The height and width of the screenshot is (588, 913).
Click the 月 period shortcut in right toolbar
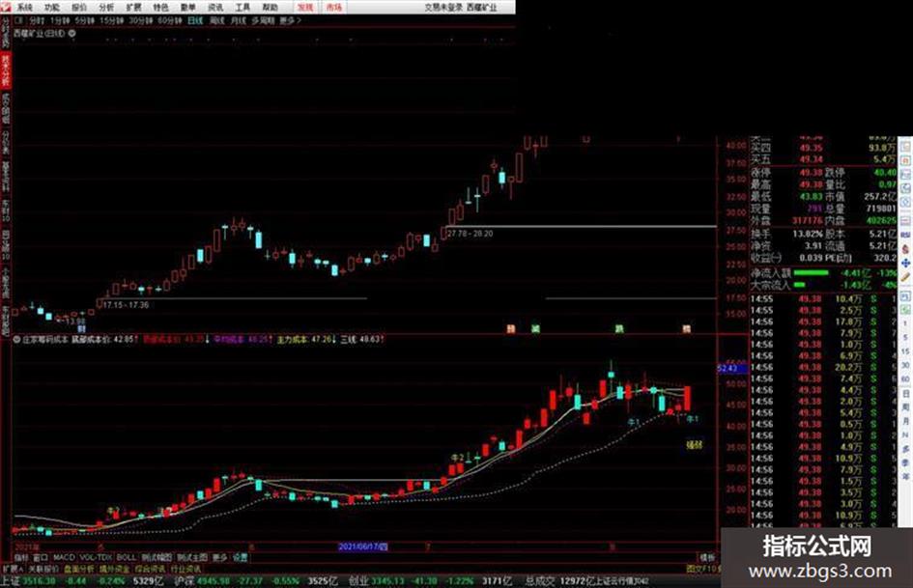(905, 421)
